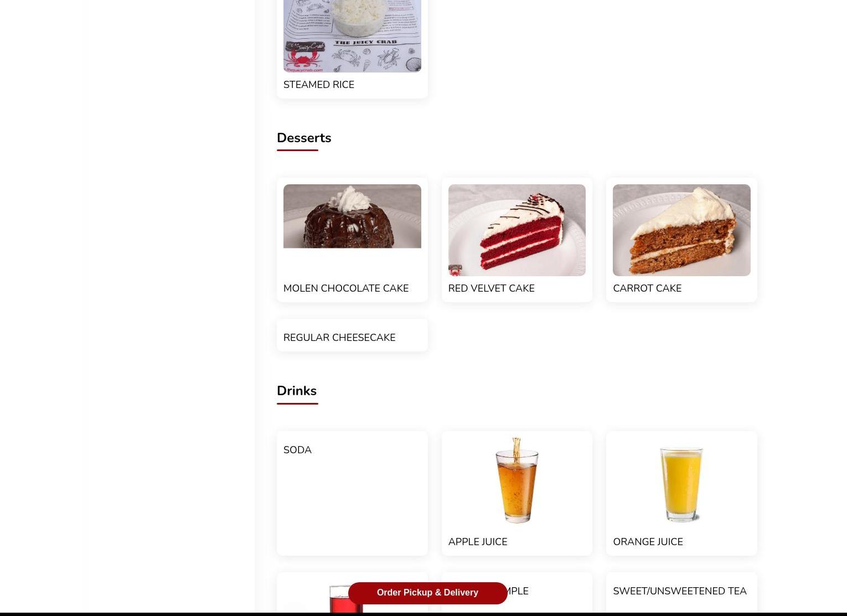Image resolution: width=847 pixels, height=616 pixels.
Task: Open the Steamed Rice item photo
Action: click(352, 36)
